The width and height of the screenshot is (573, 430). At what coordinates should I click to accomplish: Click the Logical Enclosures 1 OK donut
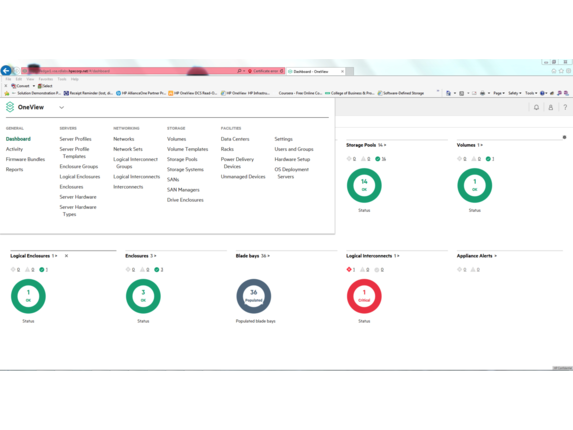pos(28,296)
